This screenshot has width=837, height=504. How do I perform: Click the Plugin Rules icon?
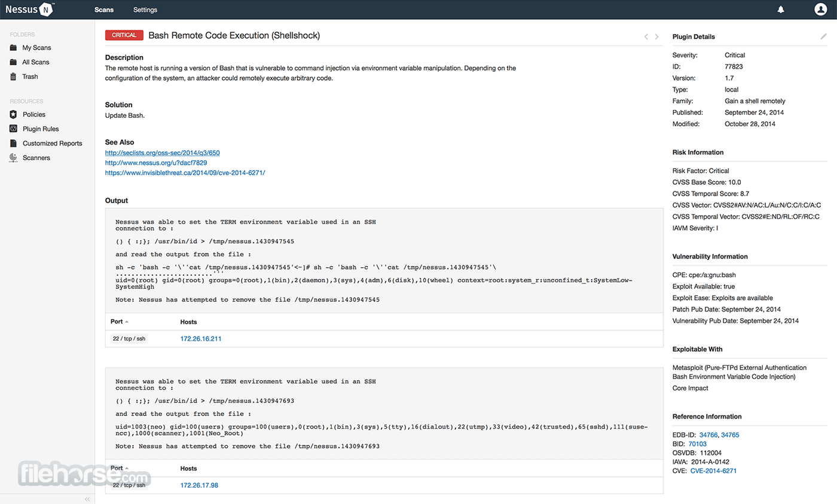tap(13, 129)
